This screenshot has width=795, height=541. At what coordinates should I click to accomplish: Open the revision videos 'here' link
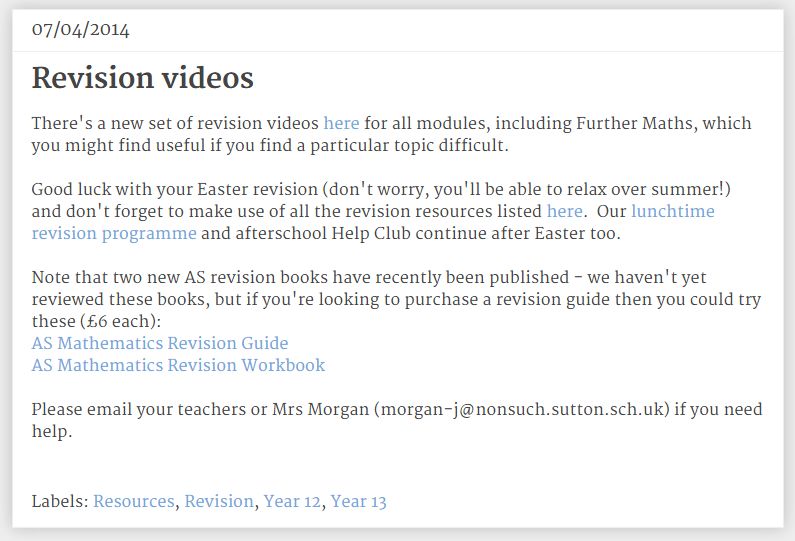click(341, 123)
